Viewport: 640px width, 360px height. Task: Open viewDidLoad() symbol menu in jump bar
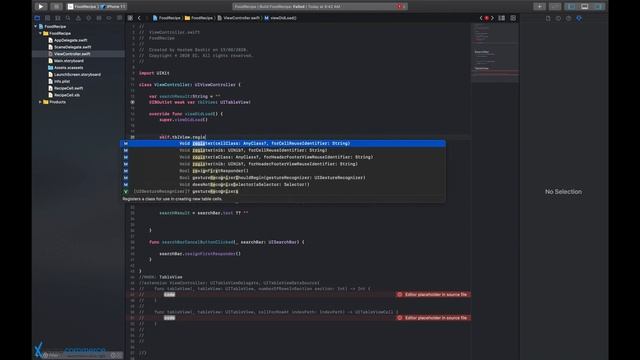(x=280, y=18)
